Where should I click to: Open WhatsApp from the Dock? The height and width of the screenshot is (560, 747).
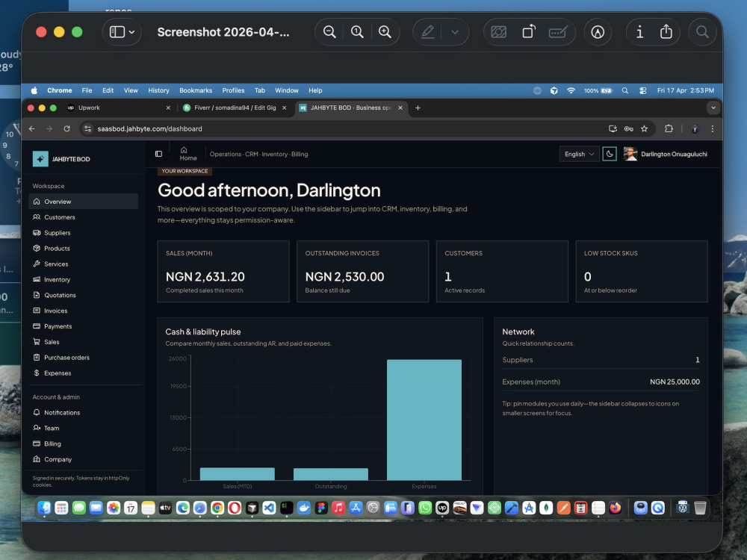[425, 508]
